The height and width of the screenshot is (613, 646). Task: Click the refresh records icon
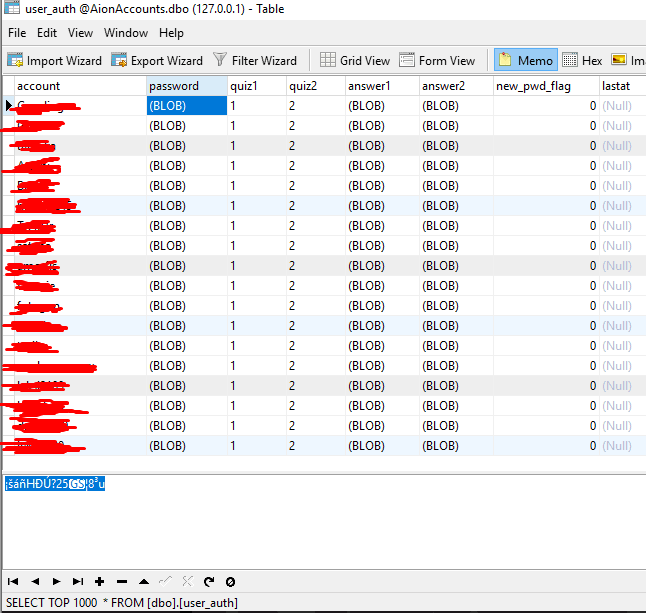pyautogui.click(x=209, y=581)
